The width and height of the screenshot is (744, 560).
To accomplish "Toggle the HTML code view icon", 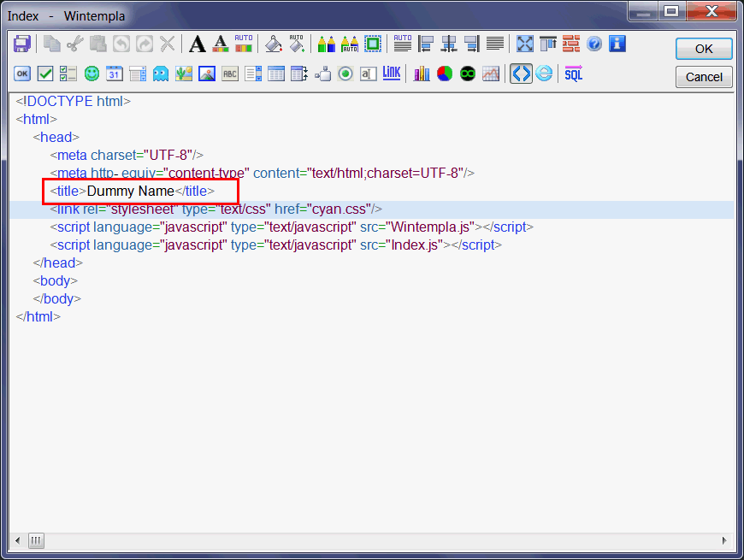I will click(521, 74).
